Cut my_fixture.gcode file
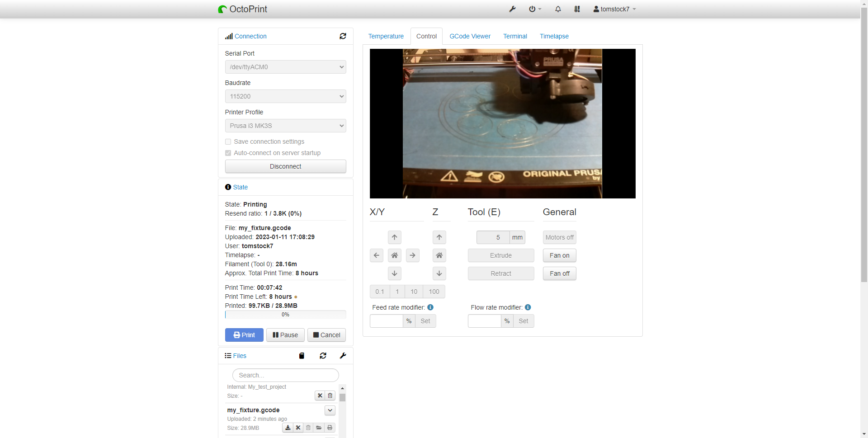Screen dimensions: 868x438 (298, 428)
